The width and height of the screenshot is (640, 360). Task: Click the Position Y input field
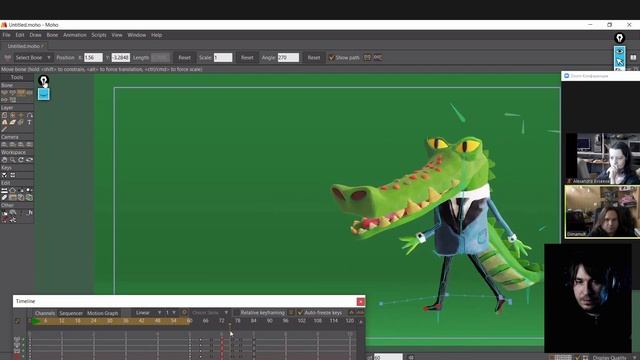click(x=121, y=58)
